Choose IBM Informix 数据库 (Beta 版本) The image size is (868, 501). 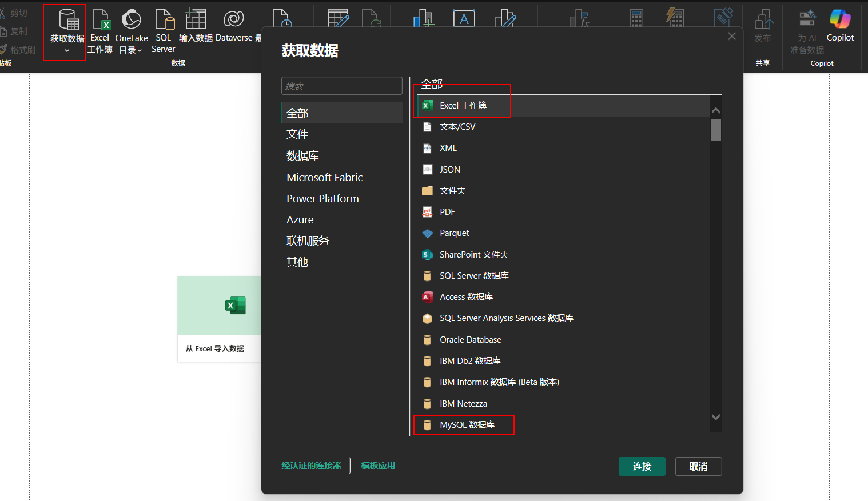(x=563, y=382)
